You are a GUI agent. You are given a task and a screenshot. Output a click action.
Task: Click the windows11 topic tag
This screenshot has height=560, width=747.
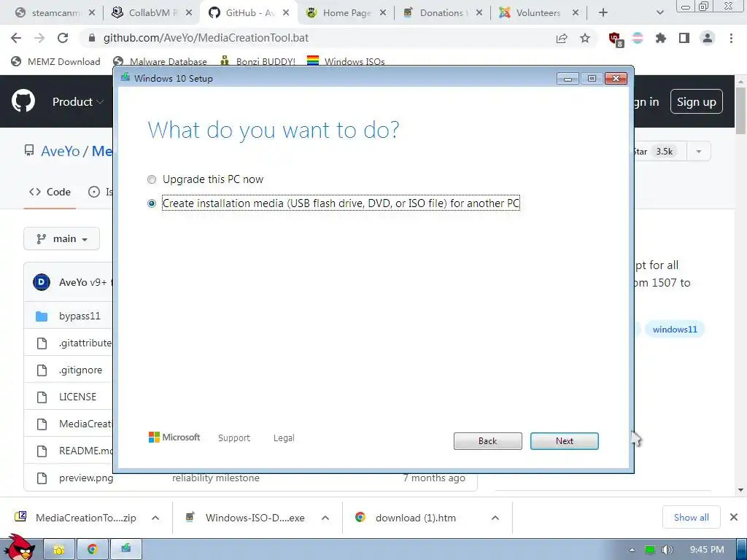click(675, 330)
